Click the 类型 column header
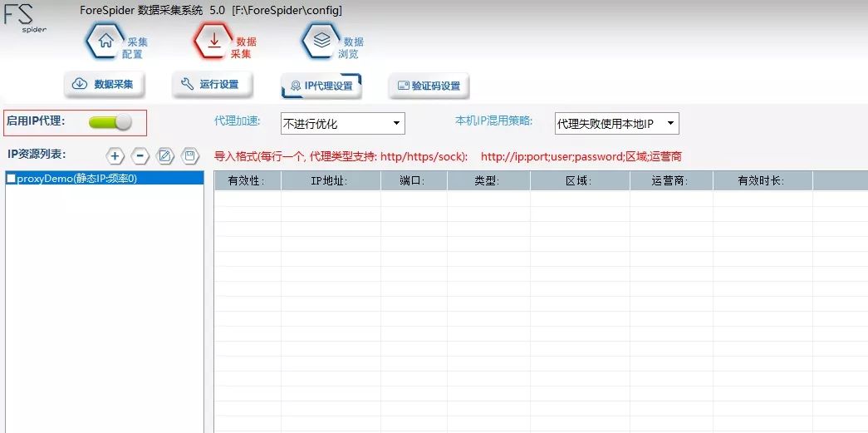The height and width of the screenshot is (433, 868). (x=488, y=180)
